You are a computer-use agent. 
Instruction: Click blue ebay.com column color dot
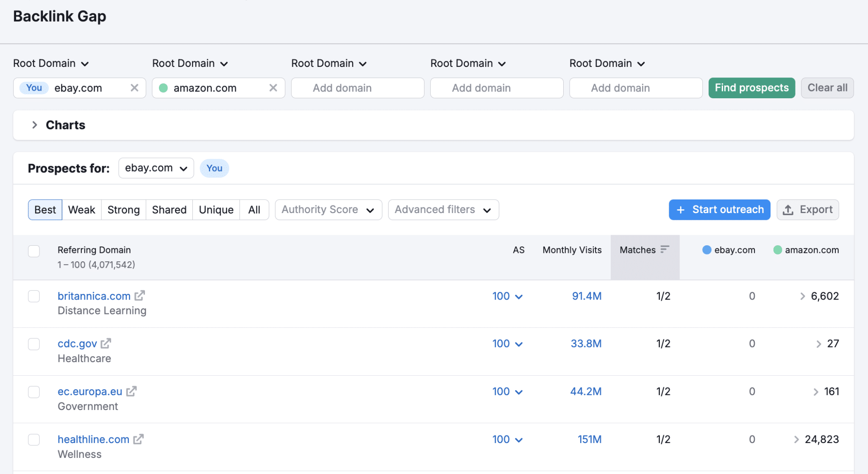(x=707, y=250)
